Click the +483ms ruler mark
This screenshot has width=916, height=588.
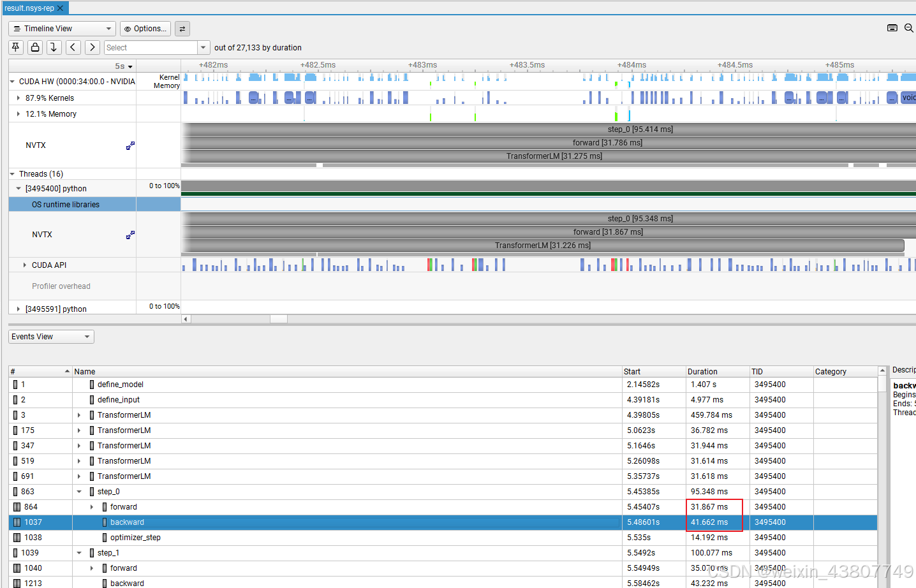pyautogui.click(x=422, y=65)
